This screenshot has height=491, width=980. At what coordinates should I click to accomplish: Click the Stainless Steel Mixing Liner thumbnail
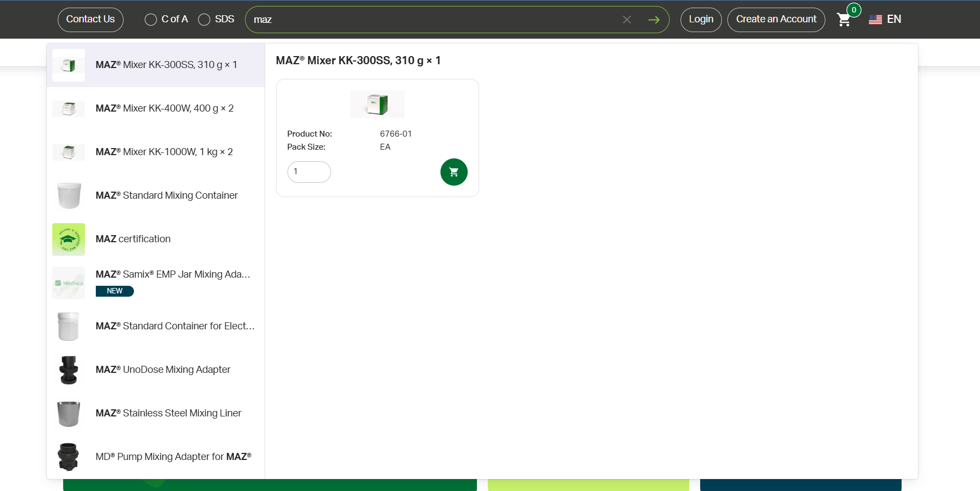point(69,414)
